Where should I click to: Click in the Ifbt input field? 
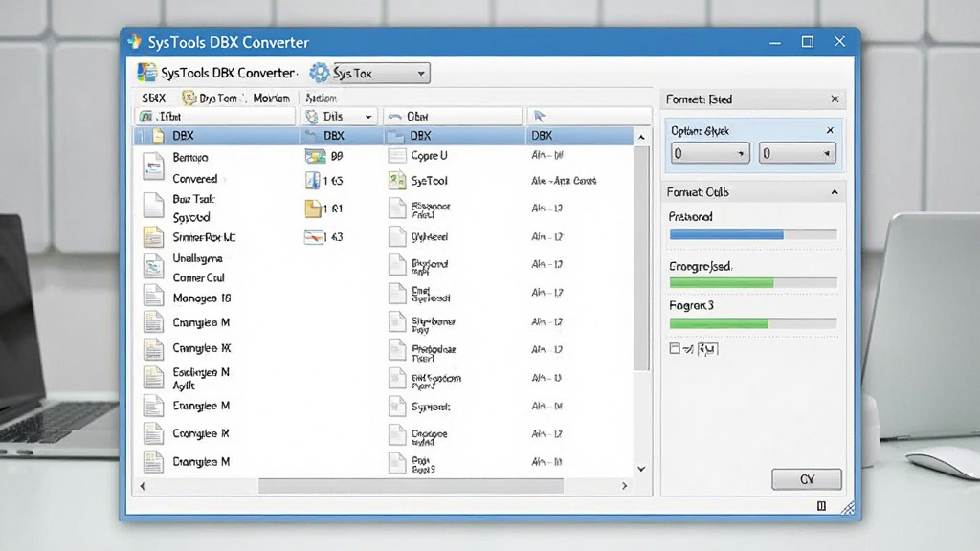pyautogui.click(x=215, y=116)
